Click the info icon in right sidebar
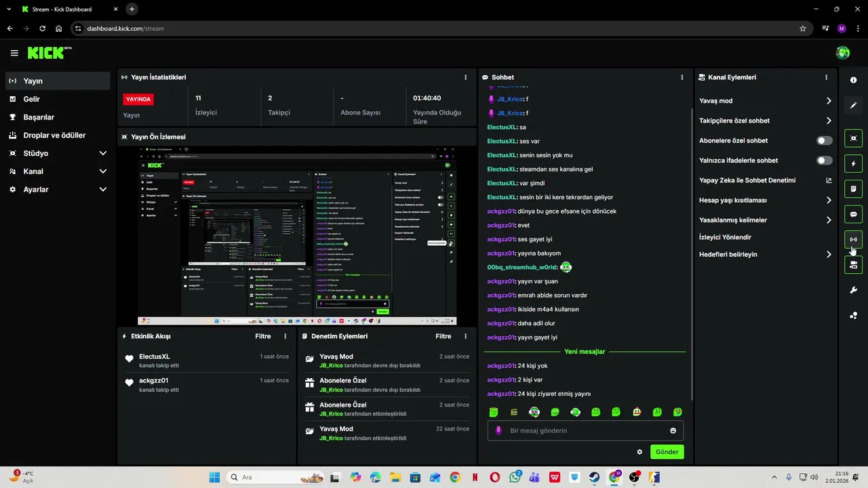Image resolution: width=868 pixels, height=488 pixels. click(x=853, y=80)
